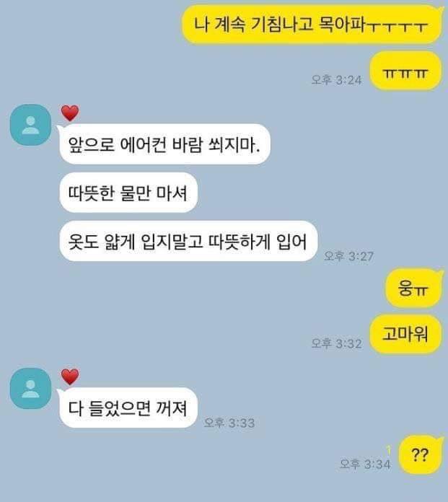The width and height of the screenshot is (448, 502).
Task: Open the first contact's profile avatar
Action: click(30, 125)
